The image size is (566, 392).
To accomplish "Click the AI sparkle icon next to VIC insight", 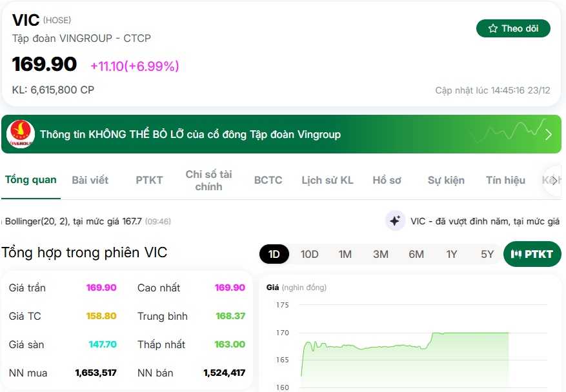I will (395, 221).
